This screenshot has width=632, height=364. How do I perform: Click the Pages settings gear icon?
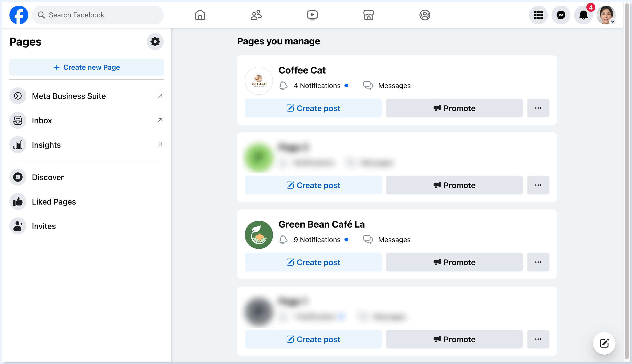point(155,42)
